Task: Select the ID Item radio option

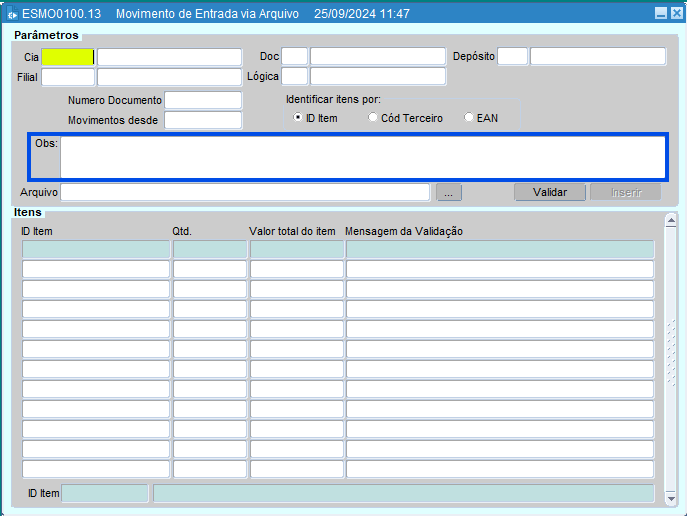Action: coord(298,118)
